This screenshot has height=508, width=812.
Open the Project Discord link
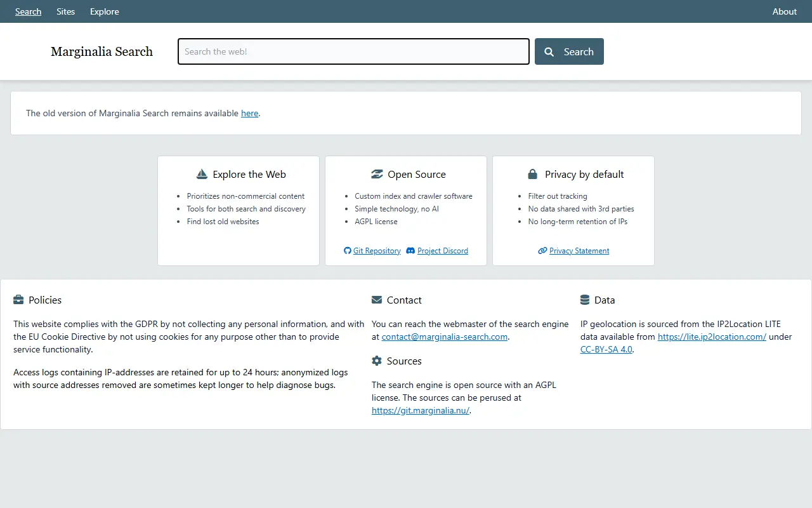point(443,251)
